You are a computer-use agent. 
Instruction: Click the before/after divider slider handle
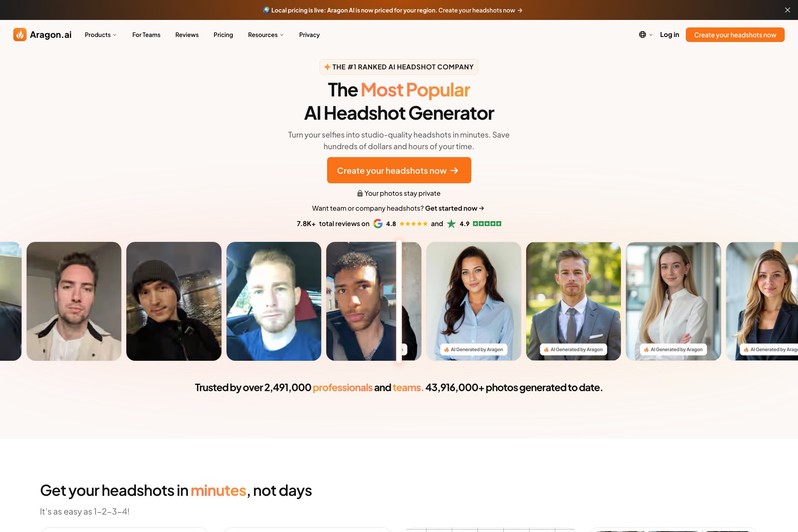399,301
